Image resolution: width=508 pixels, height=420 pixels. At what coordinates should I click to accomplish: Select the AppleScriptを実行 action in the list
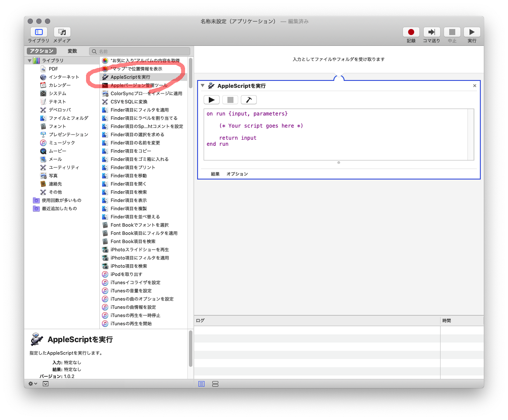click(x=144, y=77)
